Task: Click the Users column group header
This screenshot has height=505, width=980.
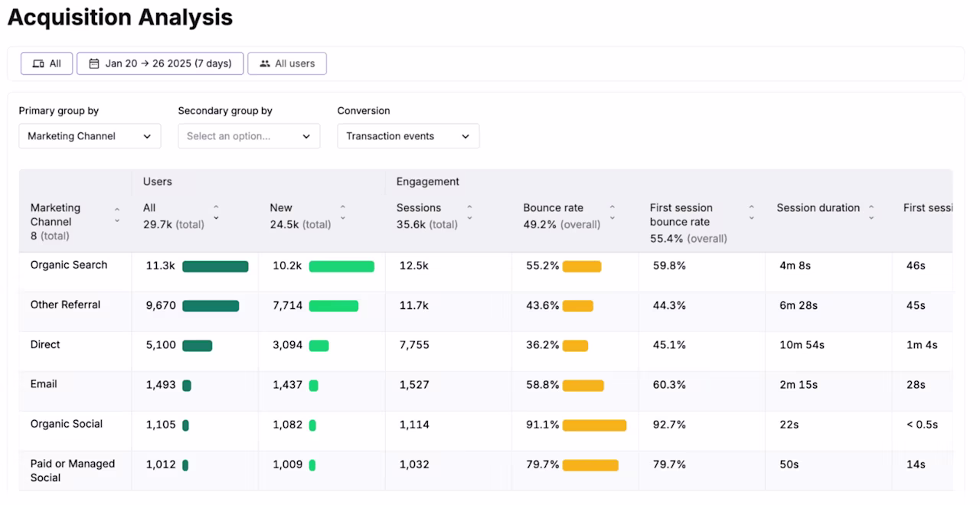Action: [x=158, y=181]
